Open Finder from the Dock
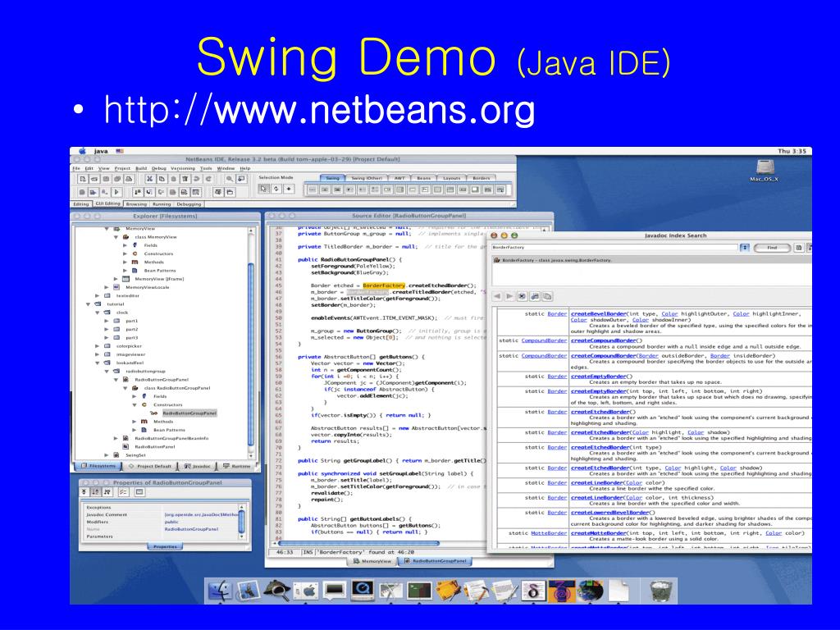The width and height of the screenshot is (840, 630). tap(220, 591)
